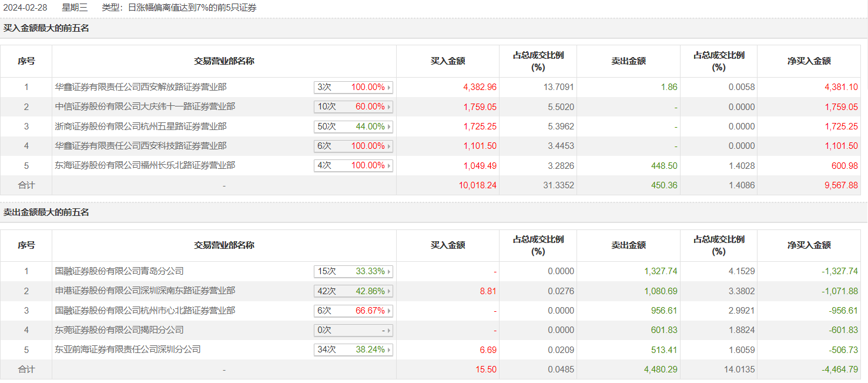Open 东莞证券揭阳分公司 0次 dropdown

(353, 330)
